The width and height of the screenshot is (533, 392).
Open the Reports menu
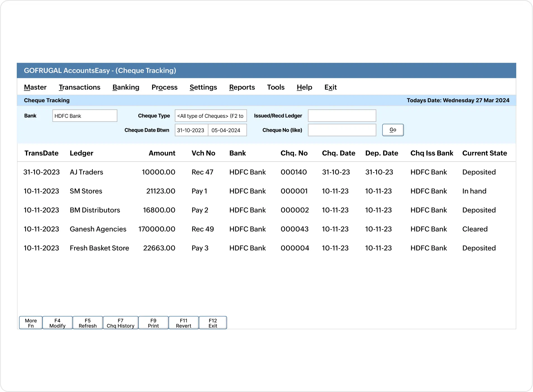[242, 87]
